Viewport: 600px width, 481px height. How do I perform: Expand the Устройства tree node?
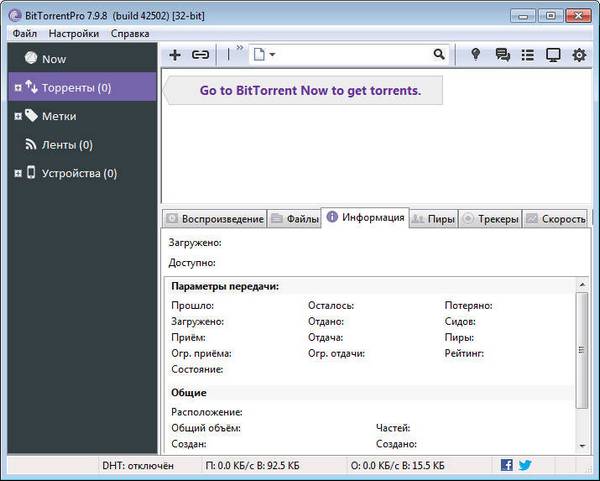tap(18, 173)
